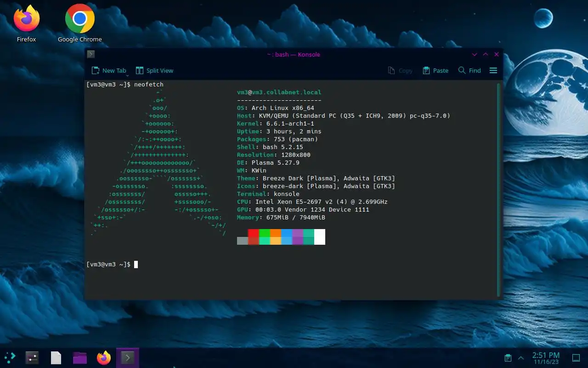Open the purple folder file manager in taskbar
The image size is (588, 368).
80,357
